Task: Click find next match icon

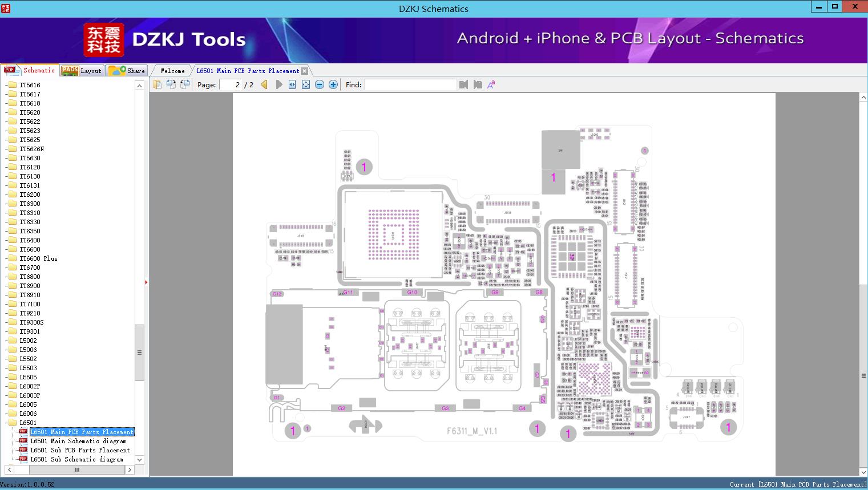Action: click(478, 84)
